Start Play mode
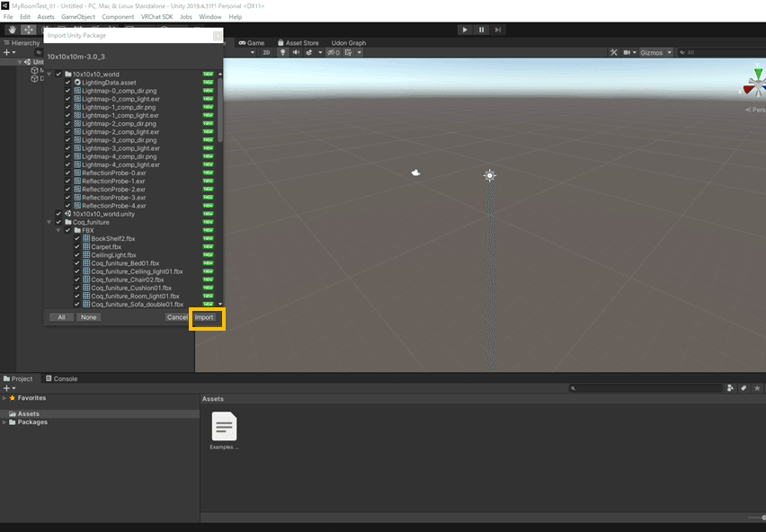 [x=465, y=30]
